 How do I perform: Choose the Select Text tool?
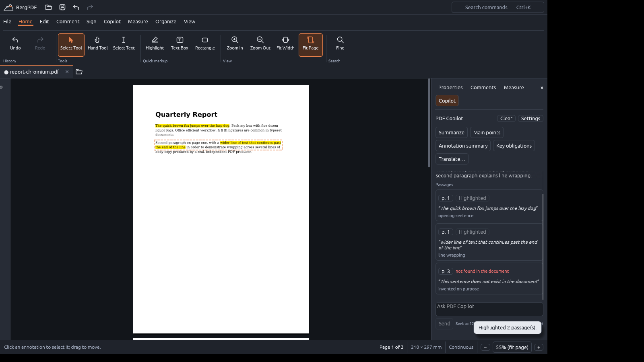coord(124,45)
